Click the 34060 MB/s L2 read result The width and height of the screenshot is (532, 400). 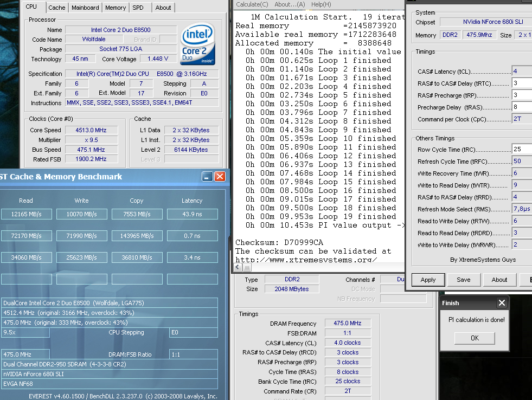pos(27,257)
